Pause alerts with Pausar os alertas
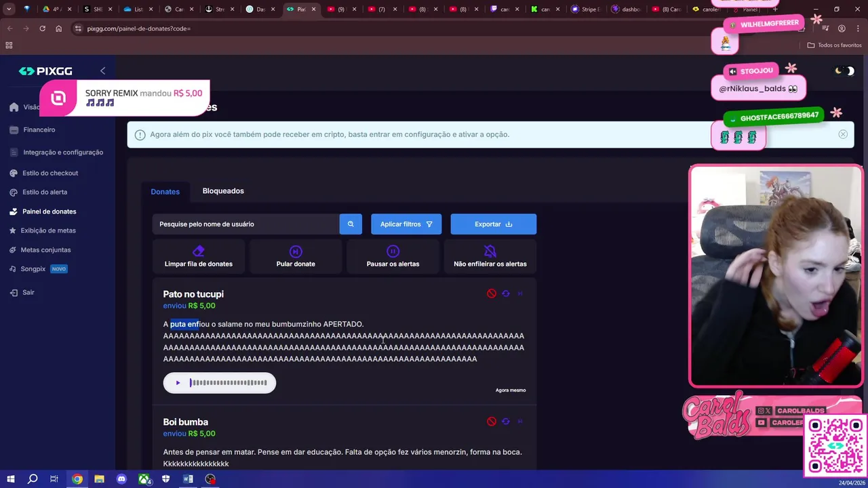Viewport: 868px width, 488px height. point(393,257)
